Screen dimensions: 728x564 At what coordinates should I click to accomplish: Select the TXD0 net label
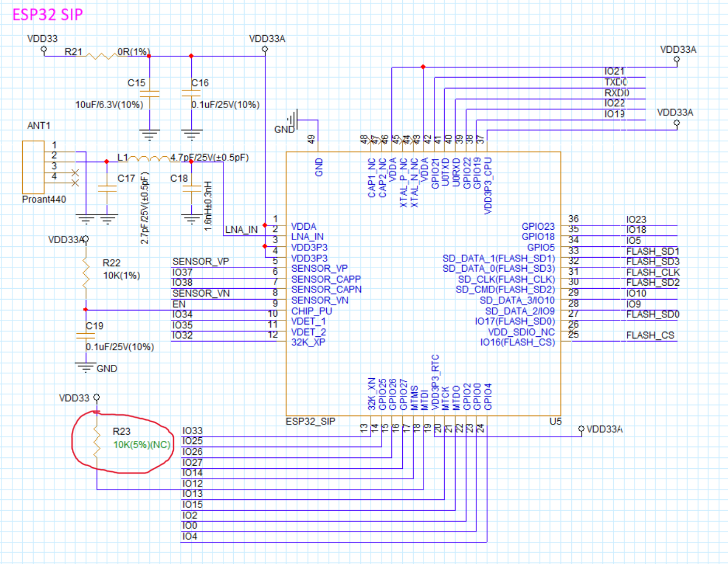point(616,82)
